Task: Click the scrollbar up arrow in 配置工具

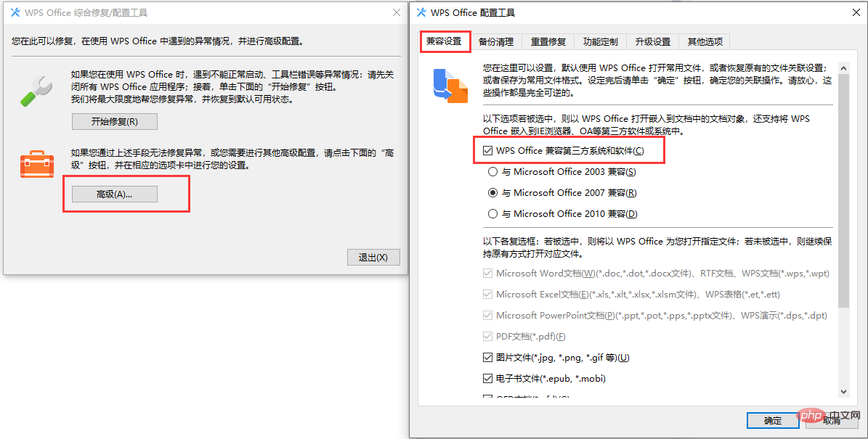Action: click(x=843, y=68)
